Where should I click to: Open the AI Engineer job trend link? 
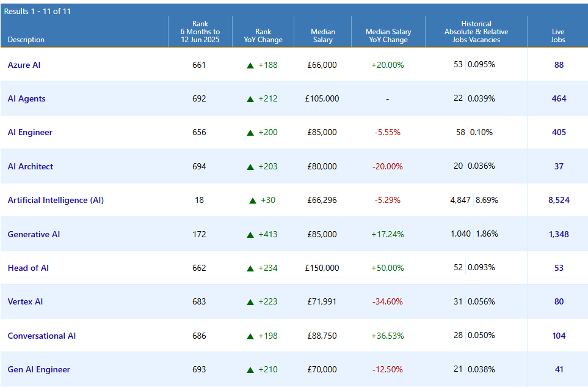click(x=30, y=132)
